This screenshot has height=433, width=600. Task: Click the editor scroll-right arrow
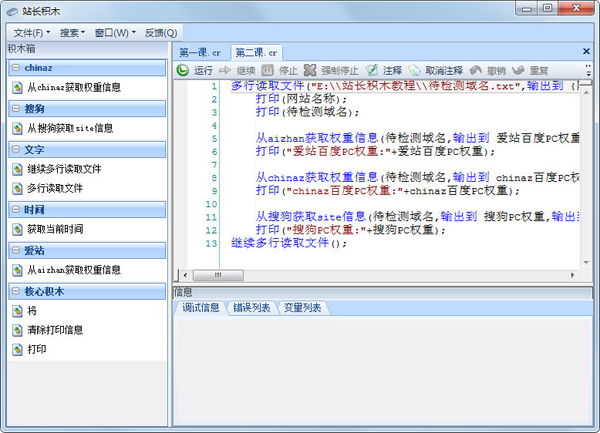572,275
